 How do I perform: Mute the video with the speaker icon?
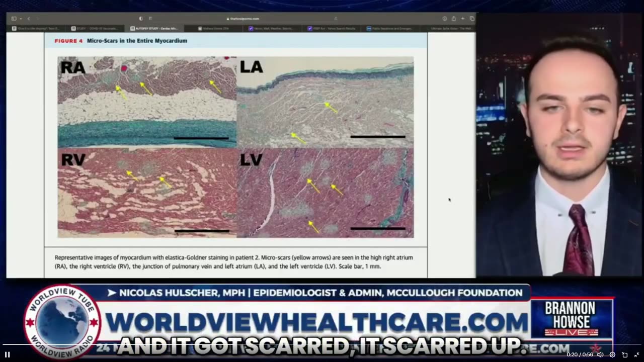[600, 354]
